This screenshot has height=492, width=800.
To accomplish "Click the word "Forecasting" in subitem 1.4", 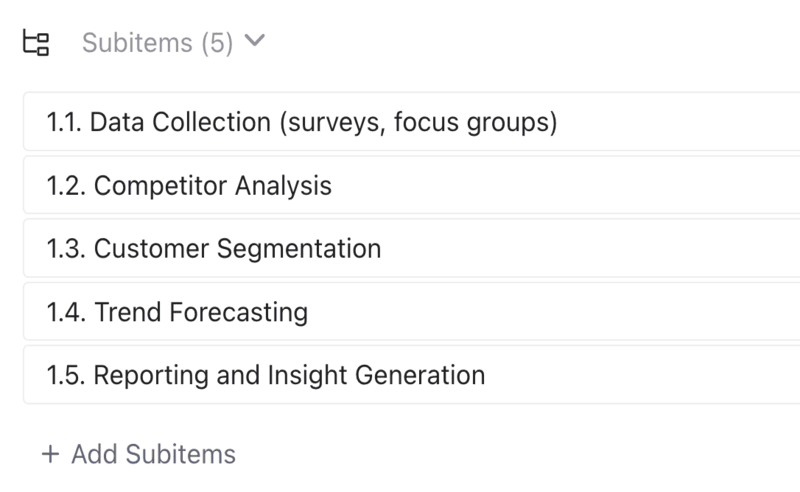I will click(239, 312).
